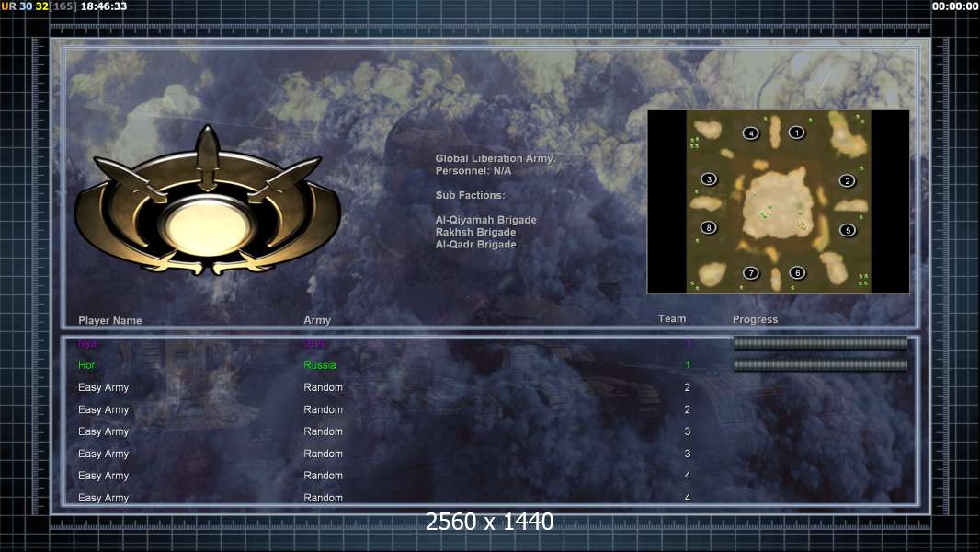Pick start position 5 marker

[847, 230]
